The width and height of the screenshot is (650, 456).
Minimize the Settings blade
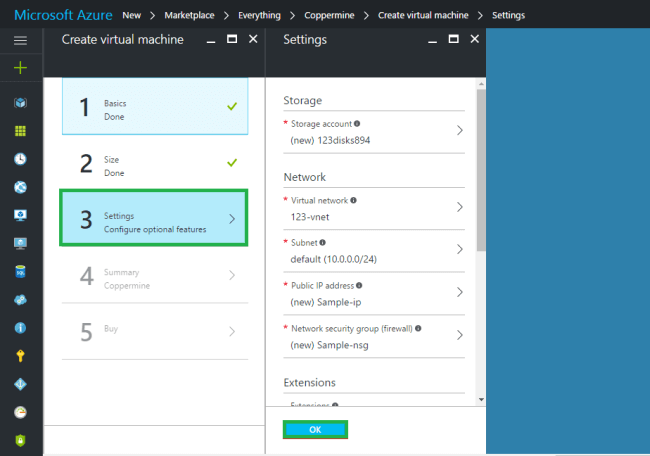point(432,41)
